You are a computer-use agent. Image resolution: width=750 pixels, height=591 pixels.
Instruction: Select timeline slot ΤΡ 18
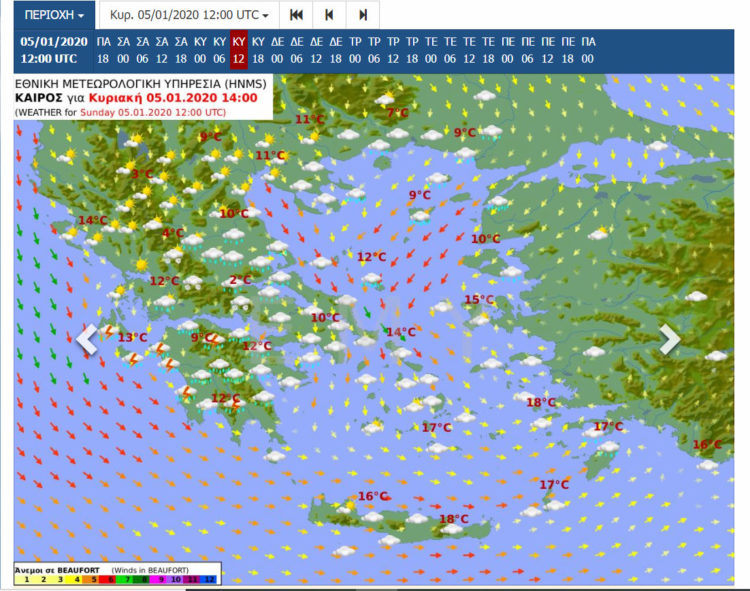click(x=412, y=50)
